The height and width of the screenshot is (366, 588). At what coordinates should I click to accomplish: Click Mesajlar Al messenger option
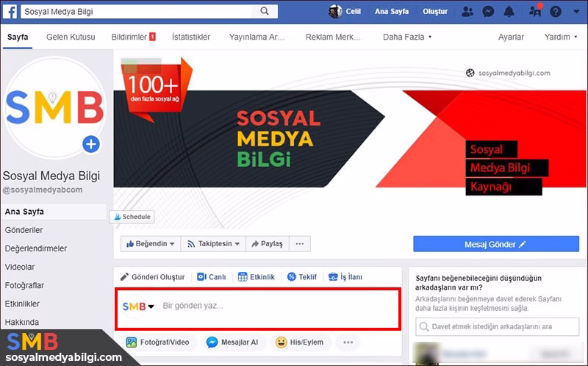click(232, 342)
